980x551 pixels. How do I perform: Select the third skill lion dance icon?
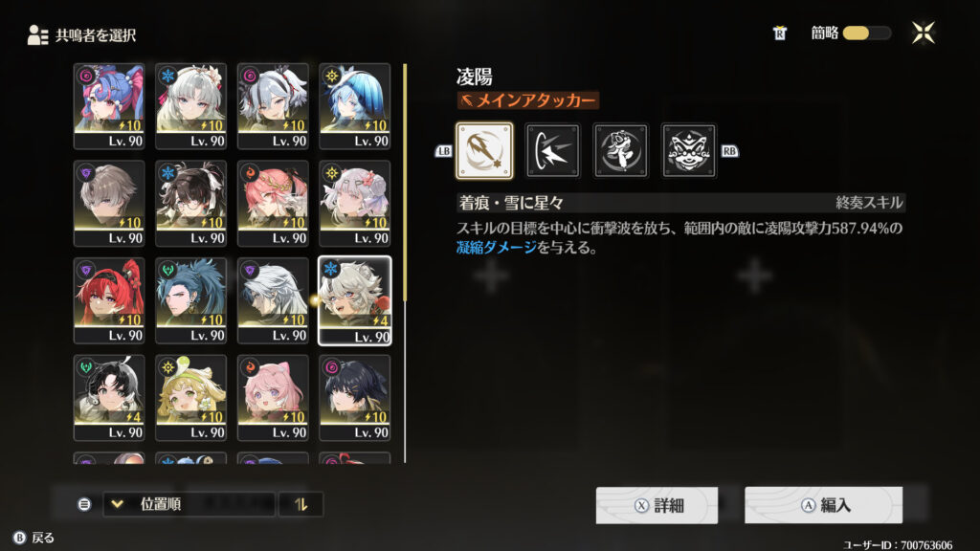click(620, 150)
